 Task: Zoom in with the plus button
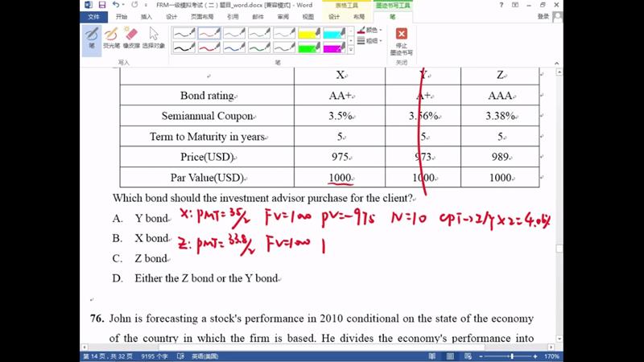pos(535,356)
